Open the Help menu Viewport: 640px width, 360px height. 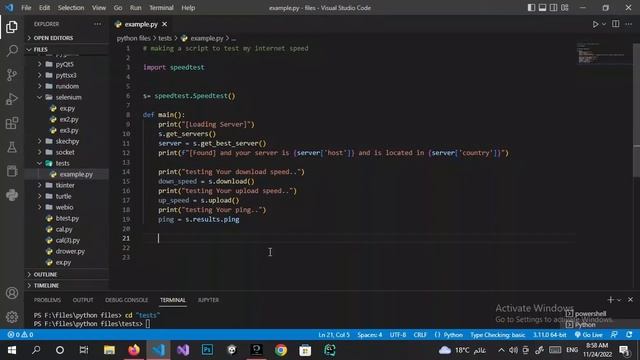tap(188, 8)
